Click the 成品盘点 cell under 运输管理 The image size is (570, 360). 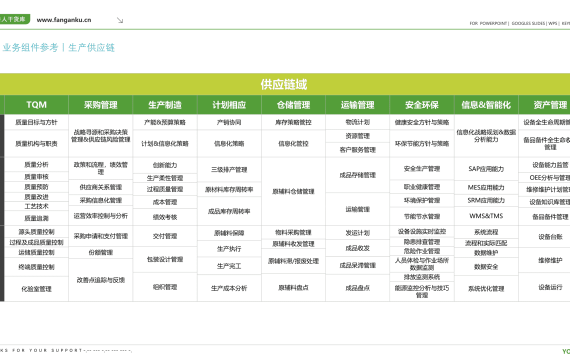(358, 288)
